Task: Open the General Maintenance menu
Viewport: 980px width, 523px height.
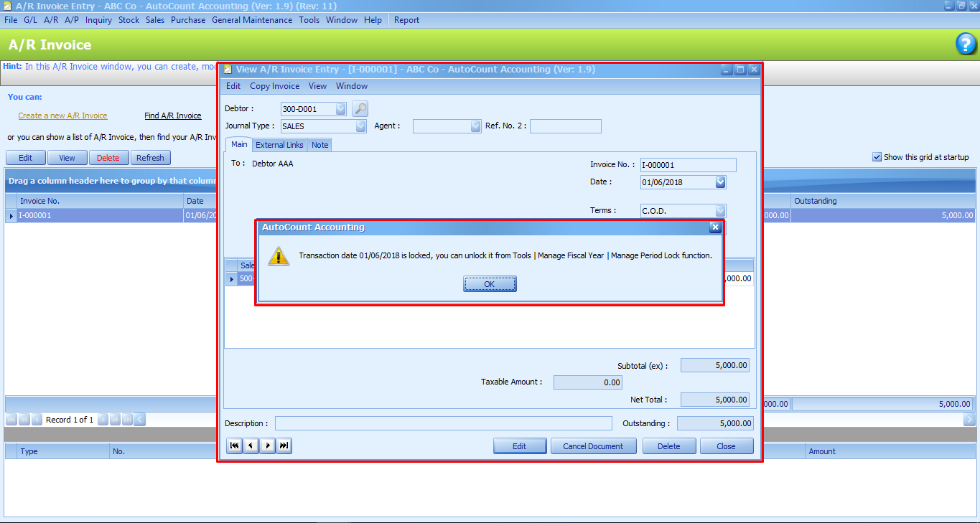Action: point(252,20)
